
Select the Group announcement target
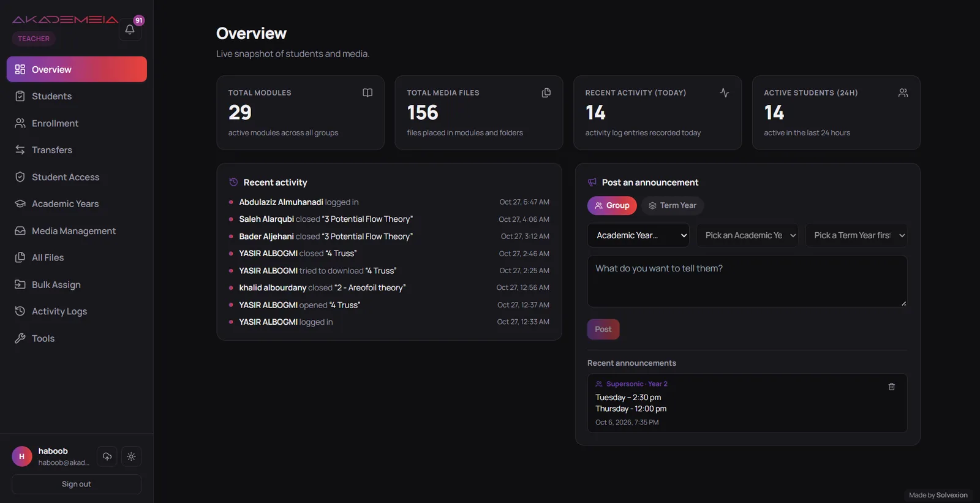coord(612,206)
